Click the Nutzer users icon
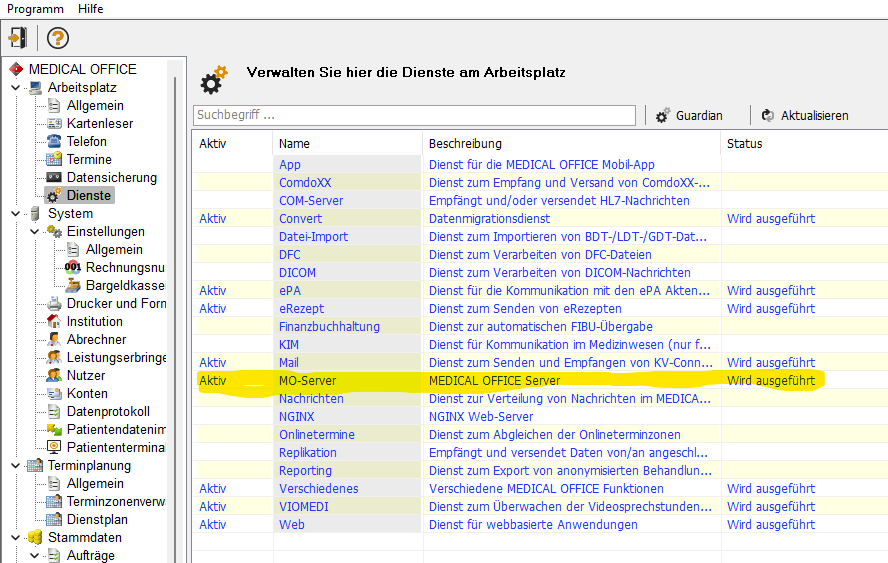 (54, 376)
